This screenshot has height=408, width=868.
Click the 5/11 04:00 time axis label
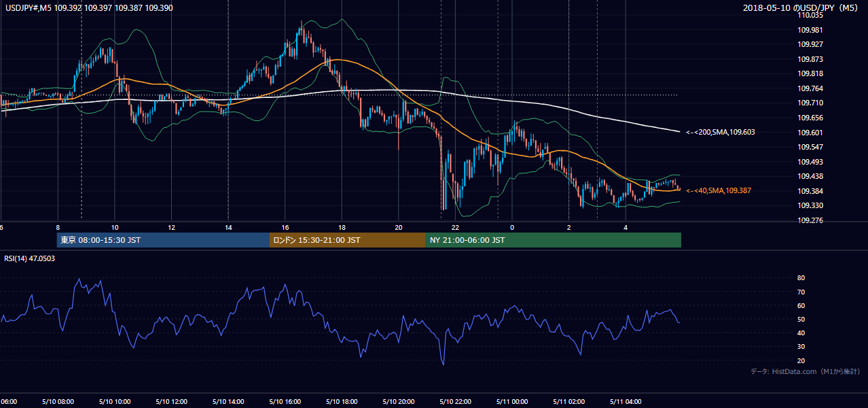[x=626, y=401]
